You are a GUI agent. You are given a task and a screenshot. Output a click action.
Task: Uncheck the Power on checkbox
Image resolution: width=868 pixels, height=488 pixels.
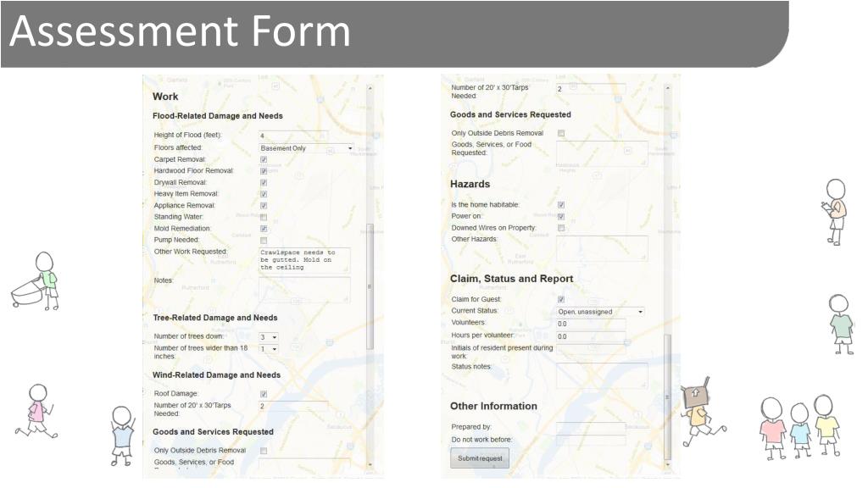561,216
